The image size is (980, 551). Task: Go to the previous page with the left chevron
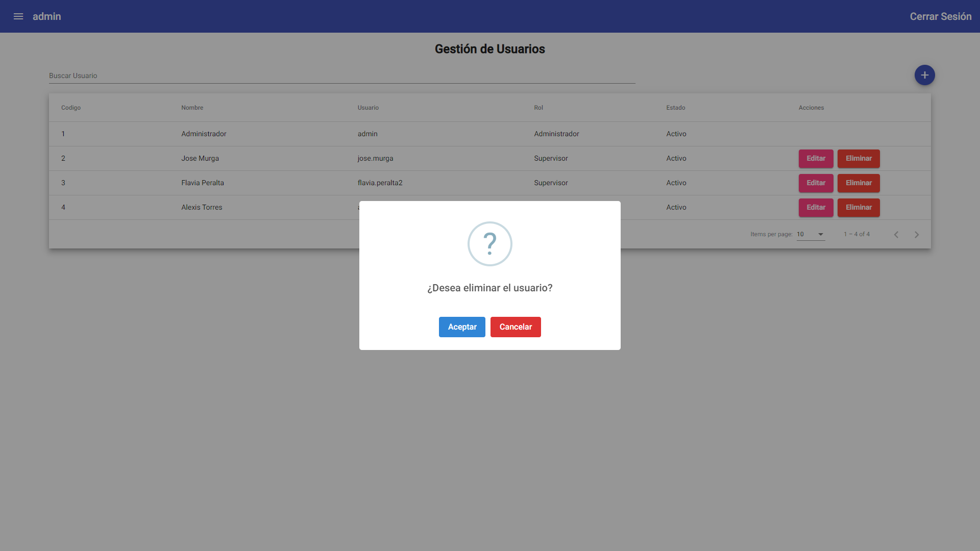pyautogui.click(x=896, y=234)
